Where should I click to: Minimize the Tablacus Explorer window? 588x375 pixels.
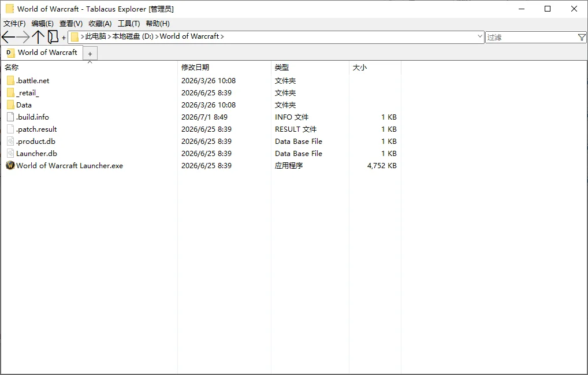[x=521, y=9]
